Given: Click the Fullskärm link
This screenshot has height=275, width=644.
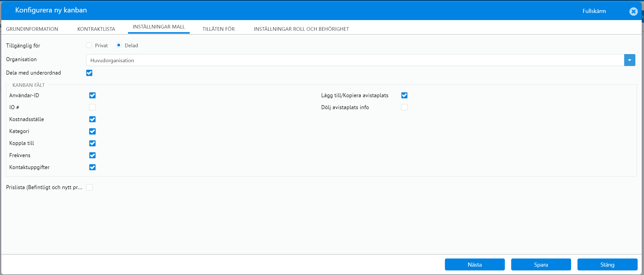Looking at the screenshot, I should coord(594,11).
